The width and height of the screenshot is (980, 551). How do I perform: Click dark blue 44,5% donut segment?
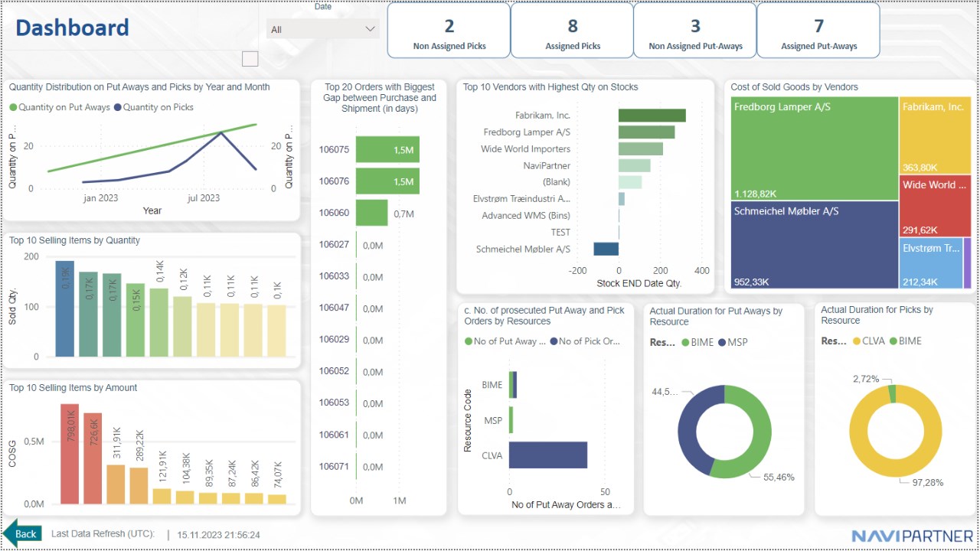[688, 430]
